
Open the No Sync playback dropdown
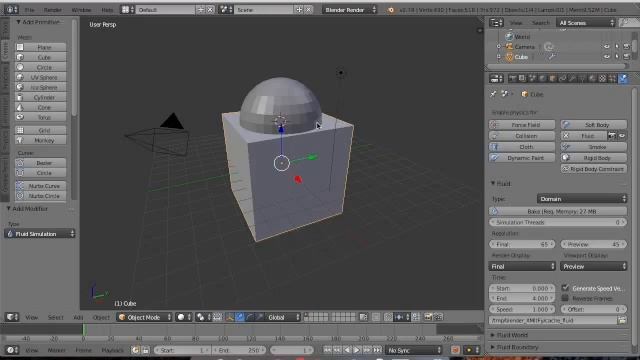click(x=414, y=350)
